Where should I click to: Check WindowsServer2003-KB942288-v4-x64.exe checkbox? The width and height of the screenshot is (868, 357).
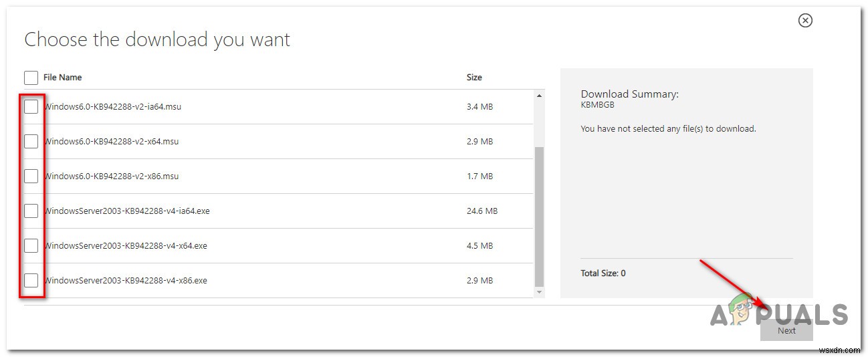(x=31, y=246)
